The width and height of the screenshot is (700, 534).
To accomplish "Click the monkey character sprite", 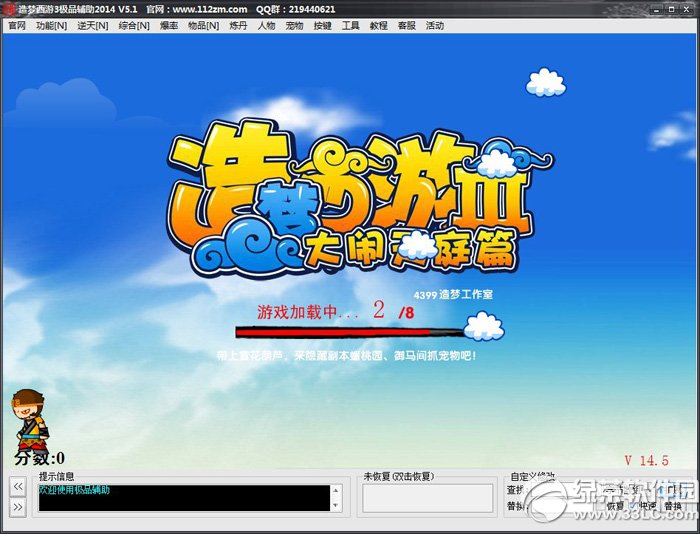I will coord(31,420).
